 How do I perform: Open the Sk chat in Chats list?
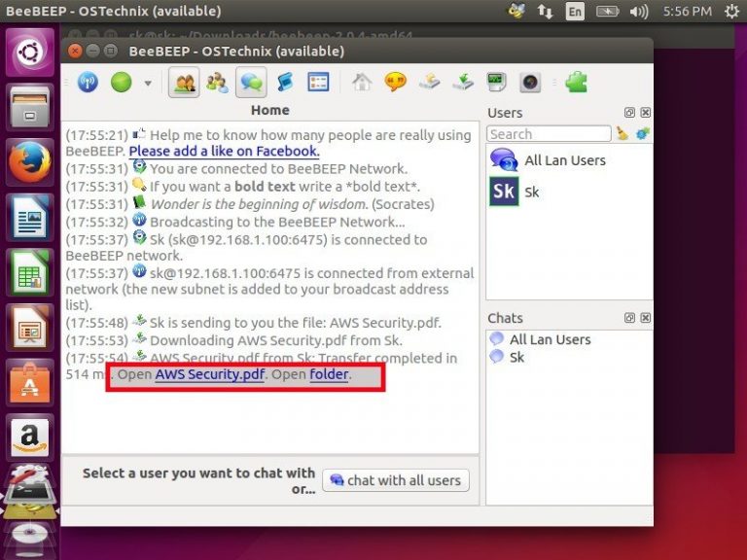(569, 357)
